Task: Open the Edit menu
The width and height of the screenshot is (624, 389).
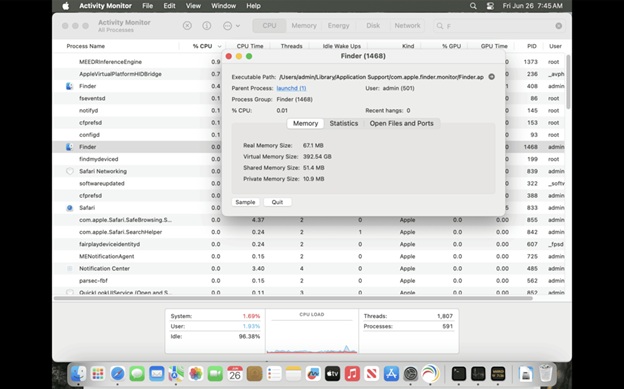Action: pyautogui.click(x=169, y=6)
